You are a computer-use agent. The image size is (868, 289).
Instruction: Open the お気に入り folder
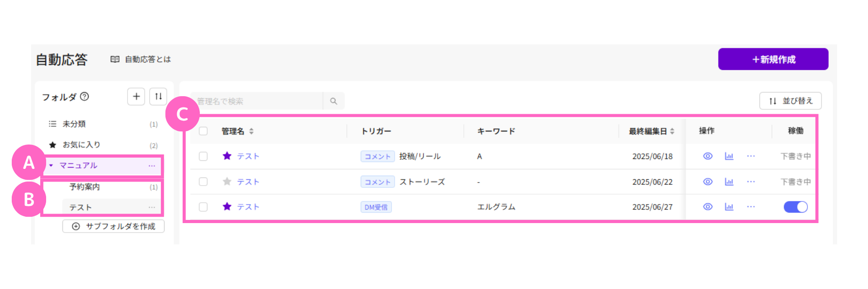click(x=81, y=144)
